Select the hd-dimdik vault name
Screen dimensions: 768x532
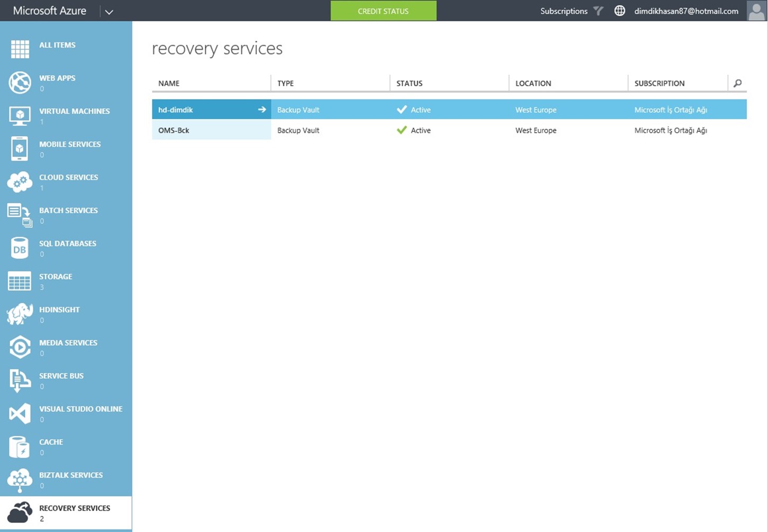tap(176, 110)
